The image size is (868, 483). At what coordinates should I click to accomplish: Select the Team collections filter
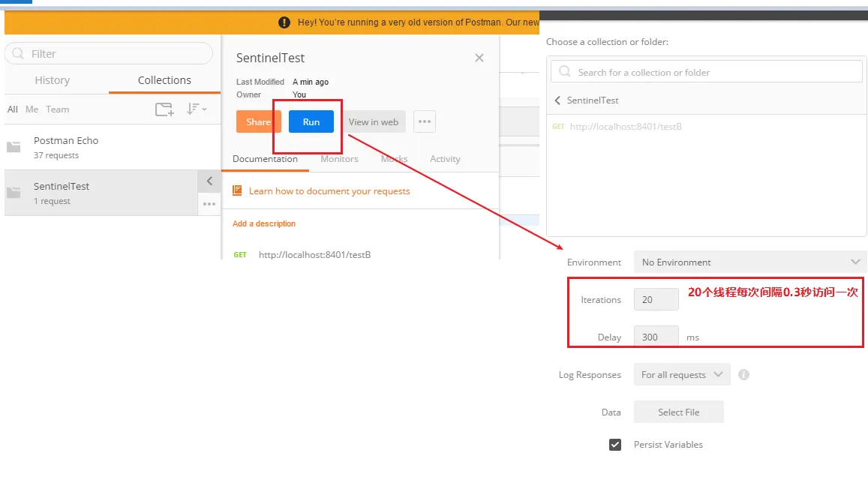[x=58, y=109]
